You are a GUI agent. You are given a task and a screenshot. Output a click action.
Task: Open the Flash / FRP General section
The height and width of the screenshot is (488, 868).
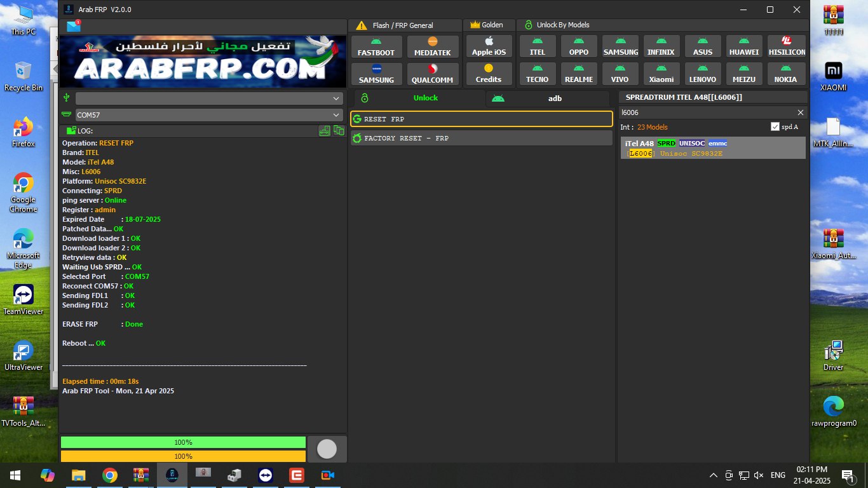(x=405, y=25)
